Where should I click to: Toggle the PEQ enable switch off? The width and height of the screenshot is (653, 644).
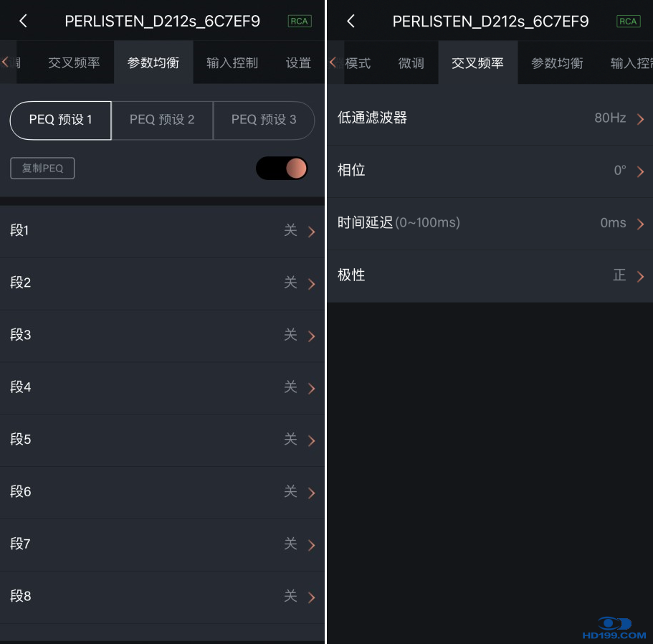282,169
